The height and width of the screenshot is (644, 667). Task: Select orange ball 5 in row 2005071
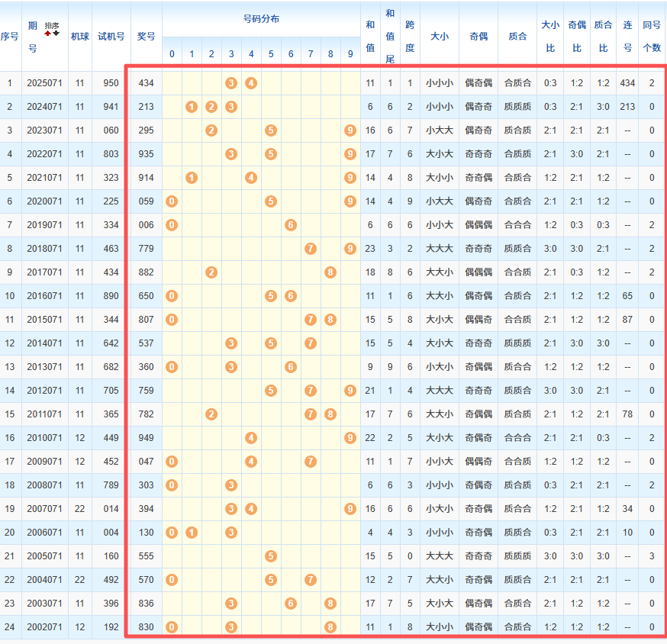coord(271,556)
